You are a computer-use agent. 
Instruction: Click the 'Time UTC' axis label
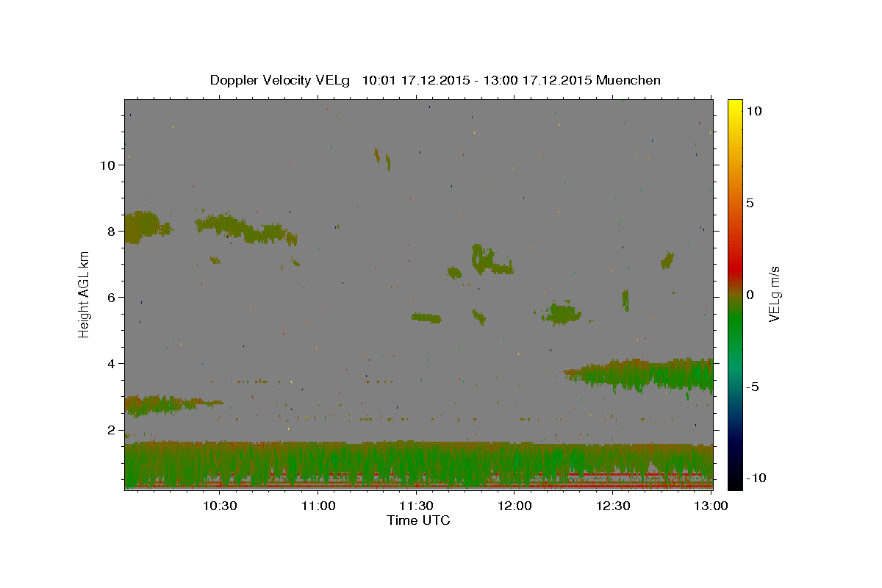(418, 520)
